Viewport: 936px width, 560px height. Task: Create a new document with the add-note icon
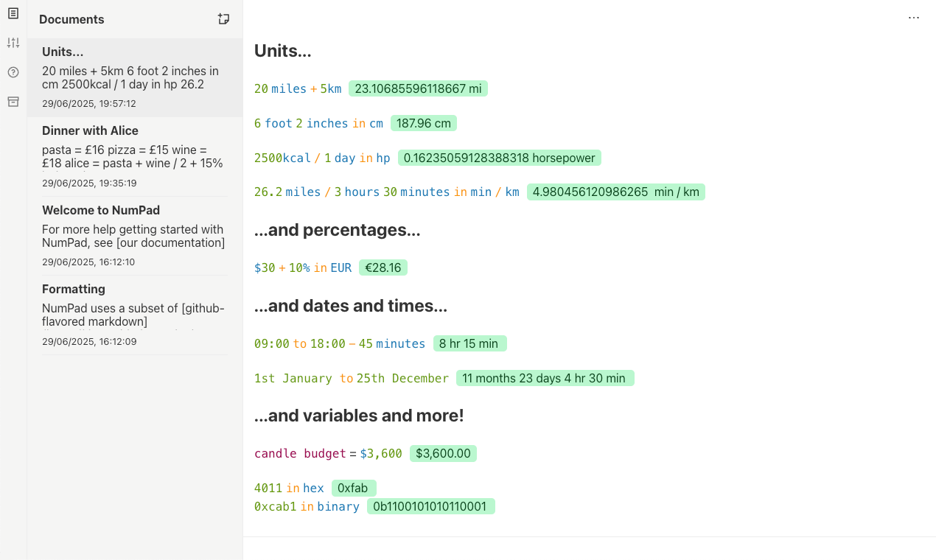coord(224,19)
